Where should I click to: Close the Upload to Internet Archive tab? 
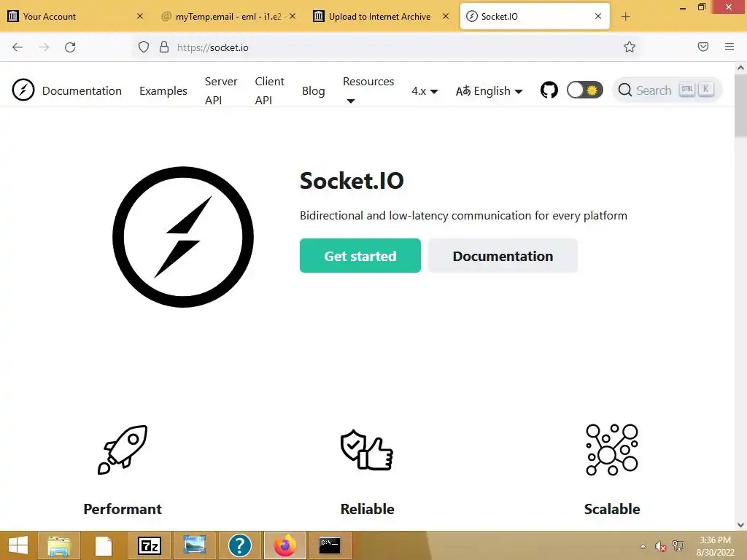tap(446, 16)
